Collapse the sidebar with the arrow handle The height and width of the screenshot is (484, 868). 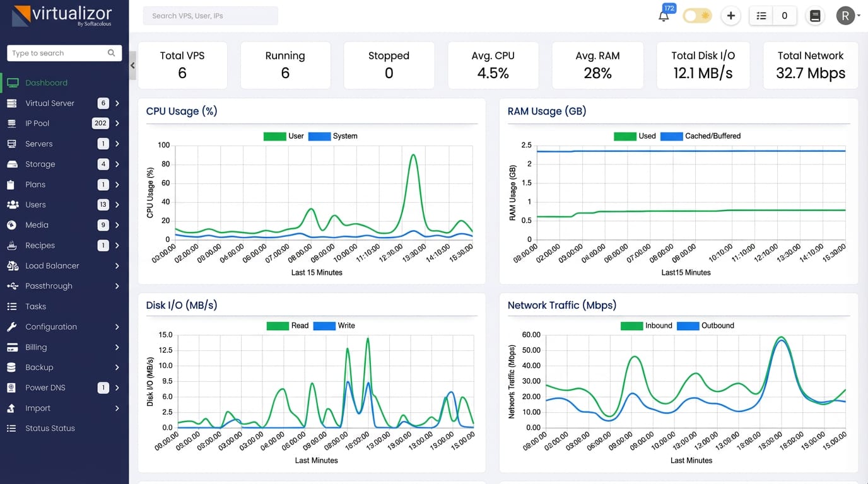132,65
